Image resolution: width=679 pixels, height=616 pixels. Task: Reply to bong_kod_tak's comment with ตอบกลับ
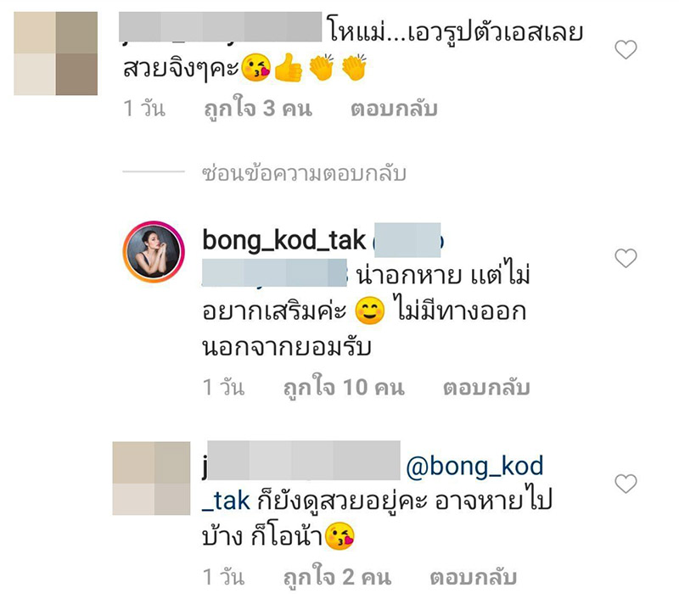(486, 387)
